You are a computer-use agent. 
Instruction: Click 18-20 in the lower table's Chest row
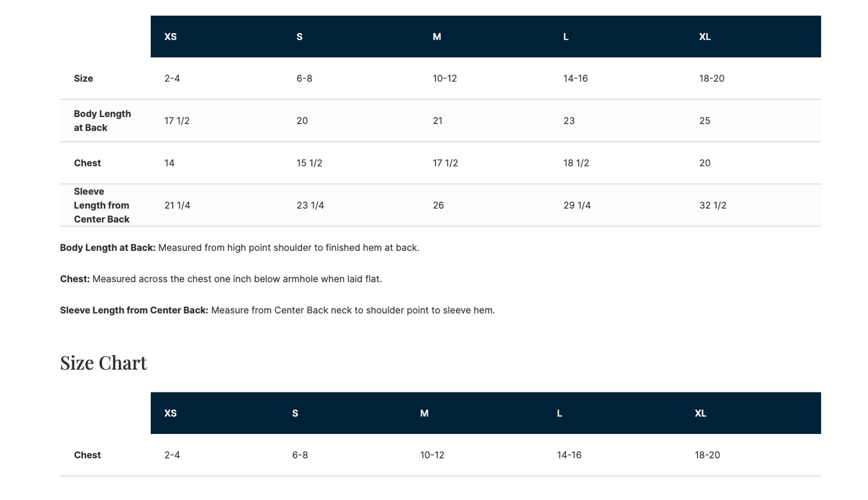coord(707,455)
